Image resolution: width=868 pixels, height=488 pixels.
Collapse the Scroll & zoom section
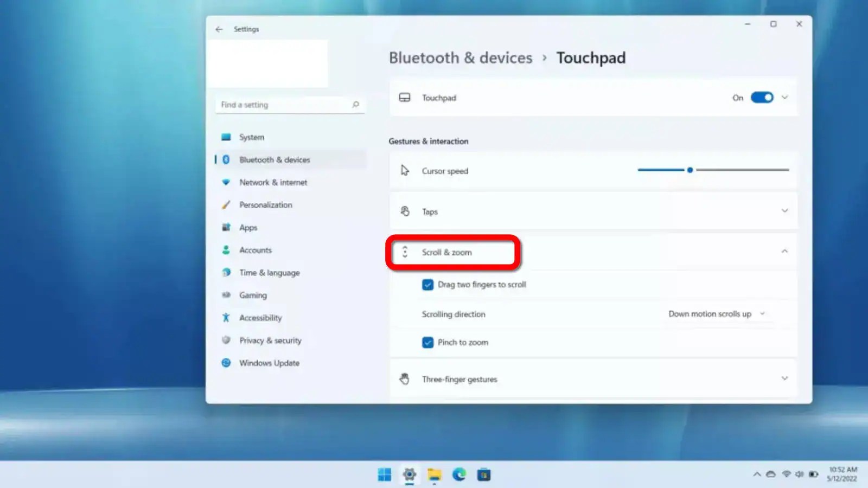[784, 252]
